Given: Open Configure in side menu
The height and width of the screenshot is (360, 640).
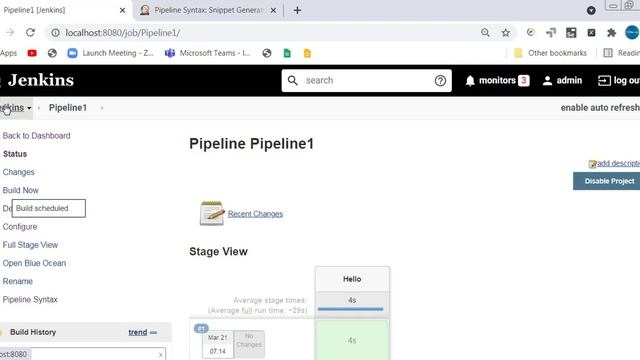Looking at the screenshot, I should (20, 227).
